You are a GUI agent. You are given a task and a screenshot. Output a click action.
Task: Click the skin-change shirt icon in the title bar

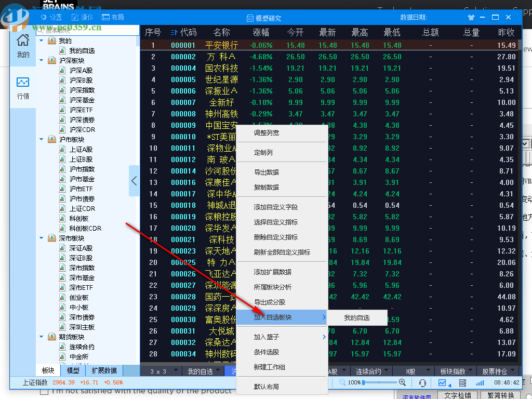[471, 17]
